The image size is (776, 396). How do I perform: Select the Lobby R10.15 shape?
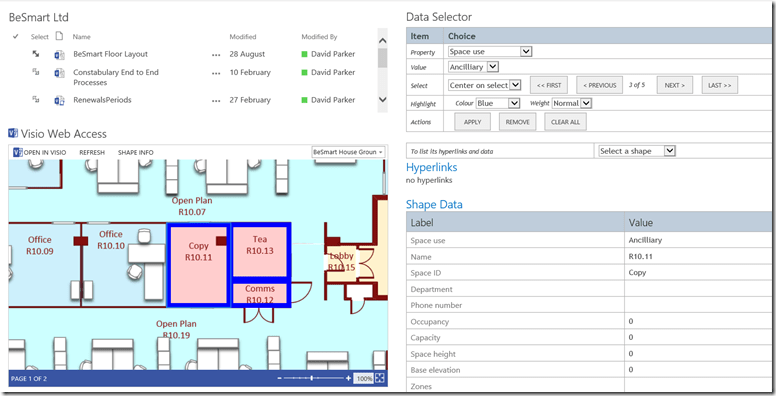point(341,262)
